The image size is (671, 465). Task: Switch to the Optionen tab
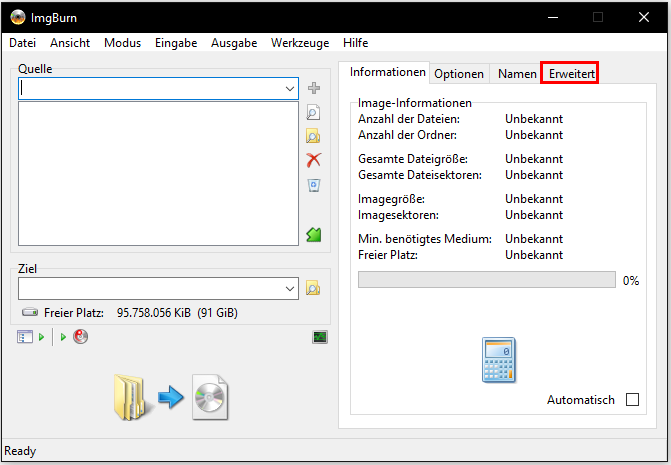click(x=459, y=74)
